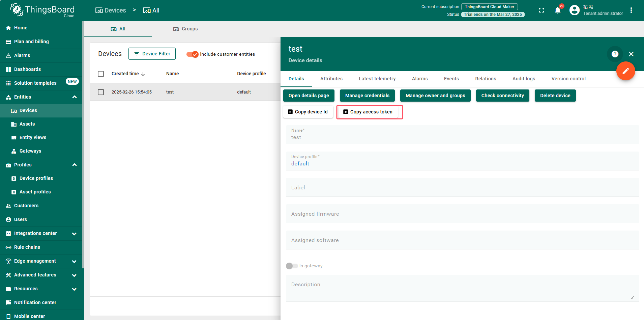
Task: Check the test device row checkbox
Action: click(x=101, y=92)
